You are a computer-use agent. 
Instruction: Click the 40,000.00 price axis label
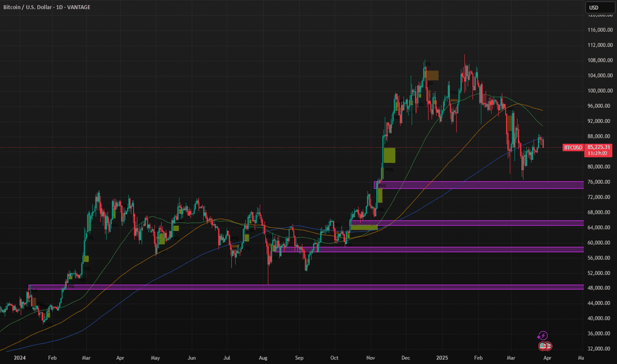click(x=600, y=318)
